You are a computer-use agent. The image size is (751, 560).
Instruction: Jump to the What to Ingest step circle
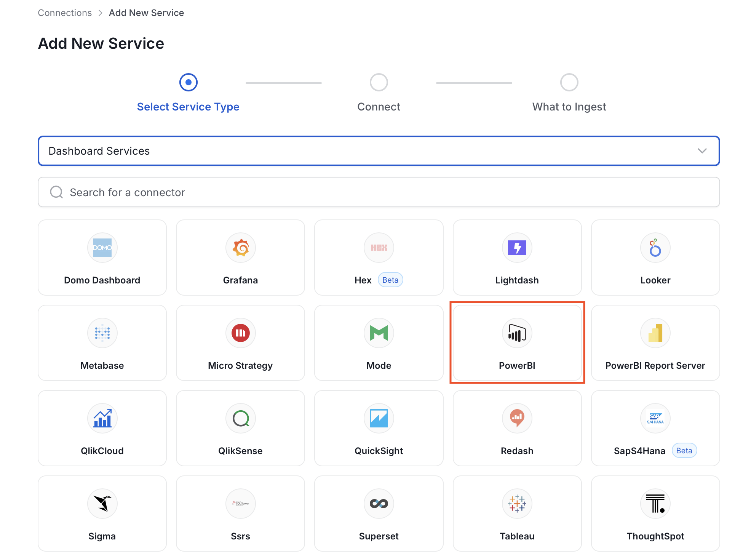coord(569,82)
